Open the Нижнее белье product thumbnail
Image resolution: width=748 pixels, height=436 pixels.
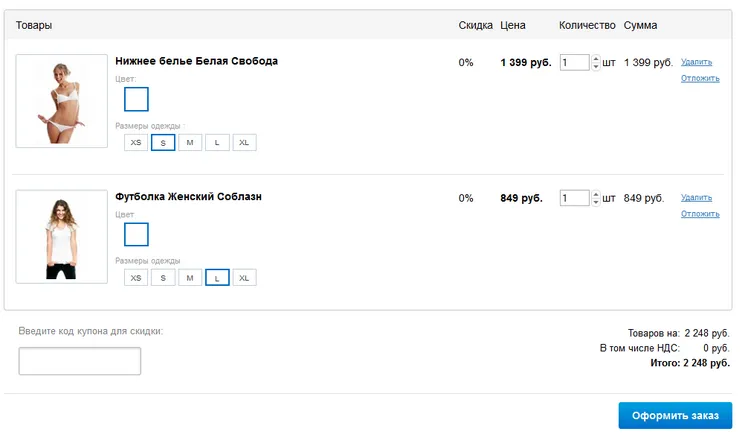62,101
